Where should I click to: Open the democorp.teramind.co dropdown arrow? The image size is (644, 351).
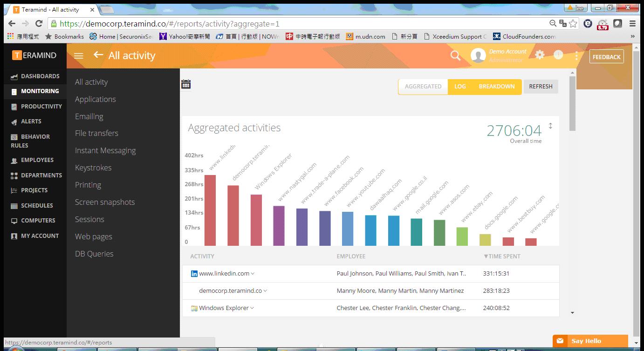tap(265, 290)
